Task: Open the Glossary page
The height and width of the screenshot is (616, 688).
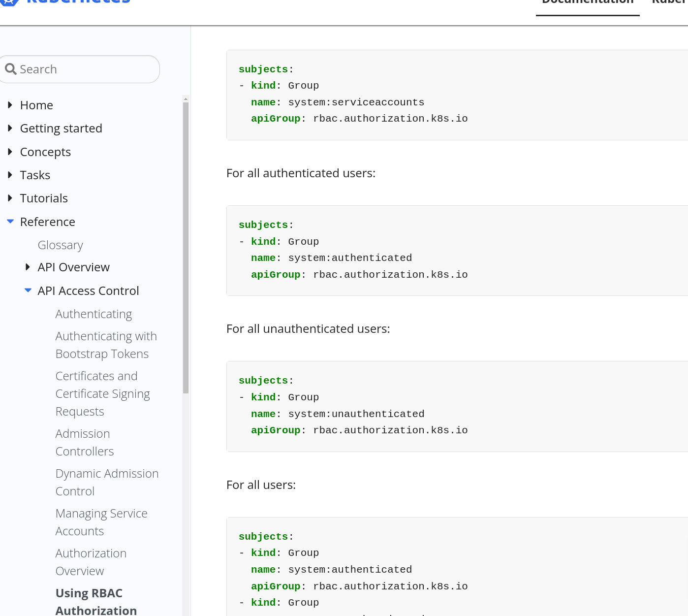Action: coord(60,245)
